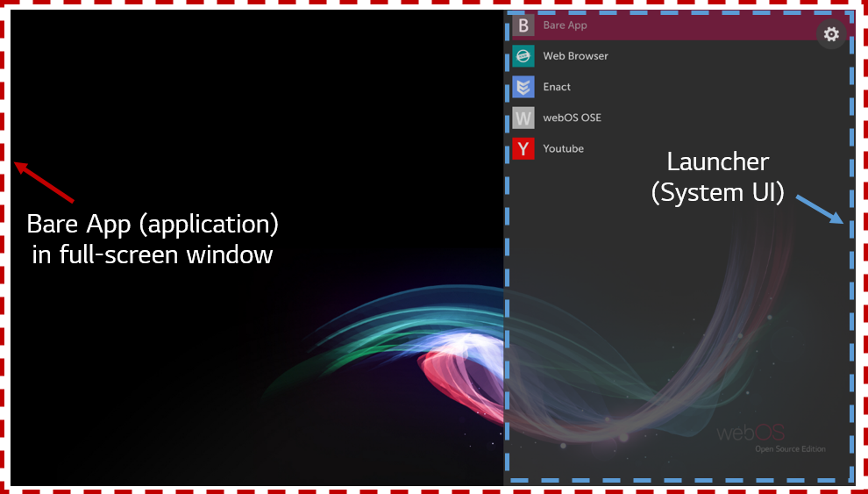Open settings with the gear icon
The width and height of the screenshot is (868, 494).
point(831,34)
